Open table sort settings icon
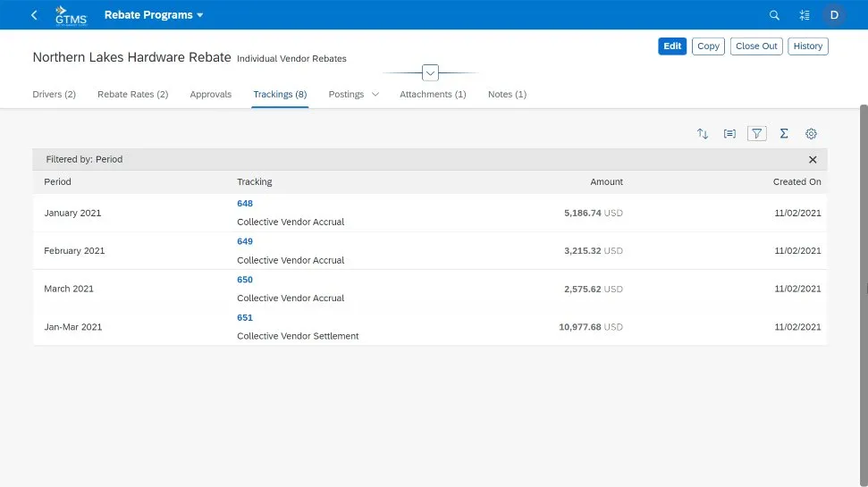The height and width of the screenshot is (487, 868). click(703, 134)
